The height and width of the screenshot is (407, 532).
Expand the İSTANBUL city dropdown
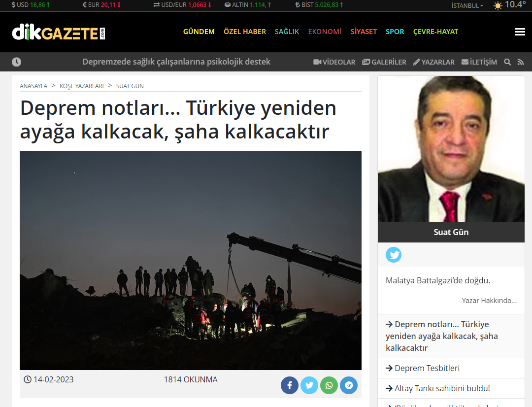tap(467, 5)
